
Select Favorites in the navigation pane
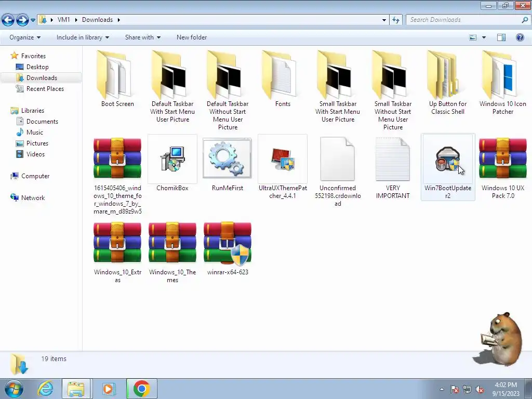click(x=33, y=56)
